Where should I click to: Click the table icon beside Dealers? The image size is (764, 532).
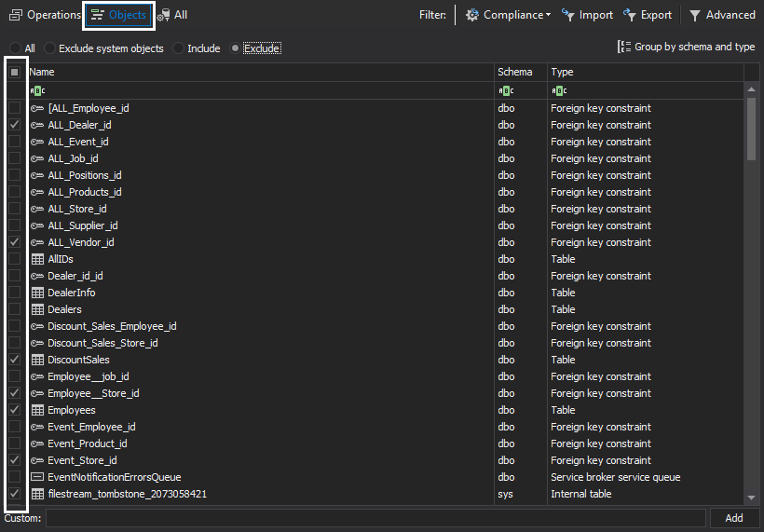pyautogui.click(x=37, y=309)
